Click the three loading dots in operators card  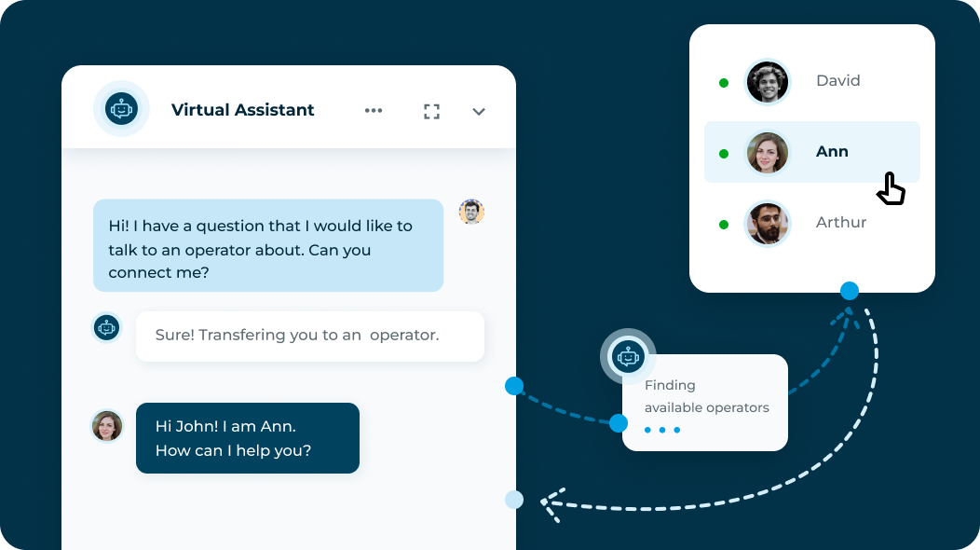(x=662, y=430)
